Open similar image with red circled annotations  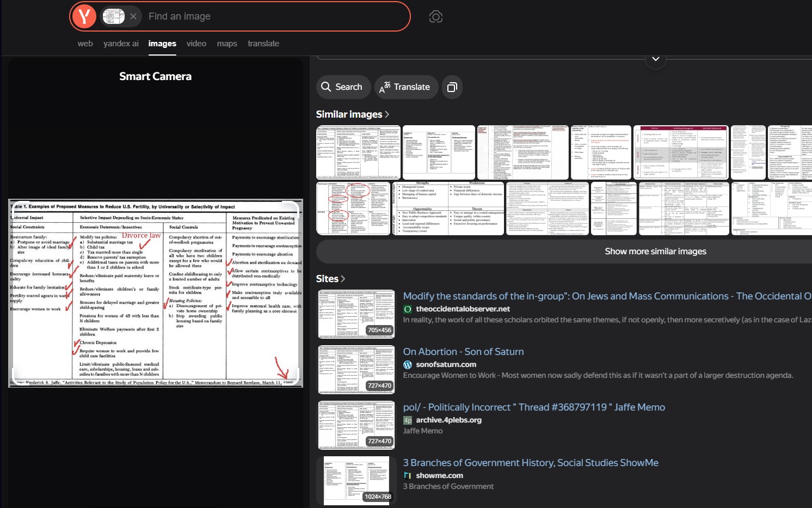click(353, 209)
